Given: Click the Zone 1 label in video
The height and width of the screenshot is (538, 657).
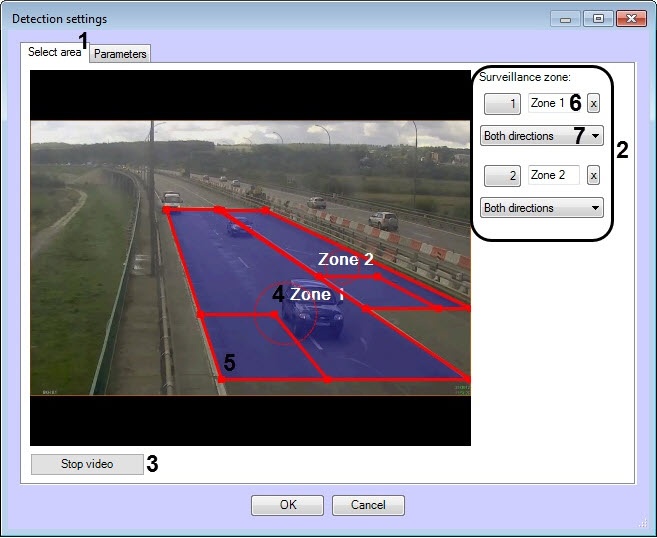Looking at the screenshot, I should [x=317, y=294].
